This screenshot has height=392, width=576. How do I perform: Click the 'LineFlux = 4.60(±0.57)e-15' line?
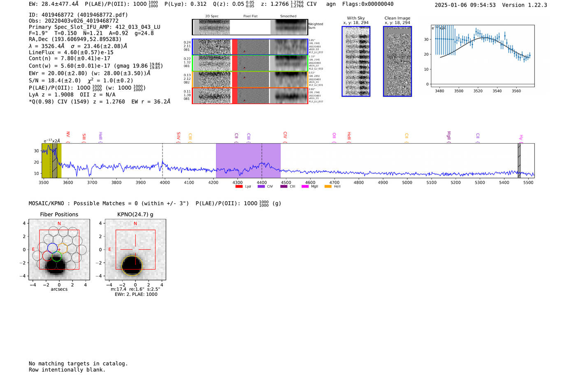pyautogui.click(x=71, y=52)
